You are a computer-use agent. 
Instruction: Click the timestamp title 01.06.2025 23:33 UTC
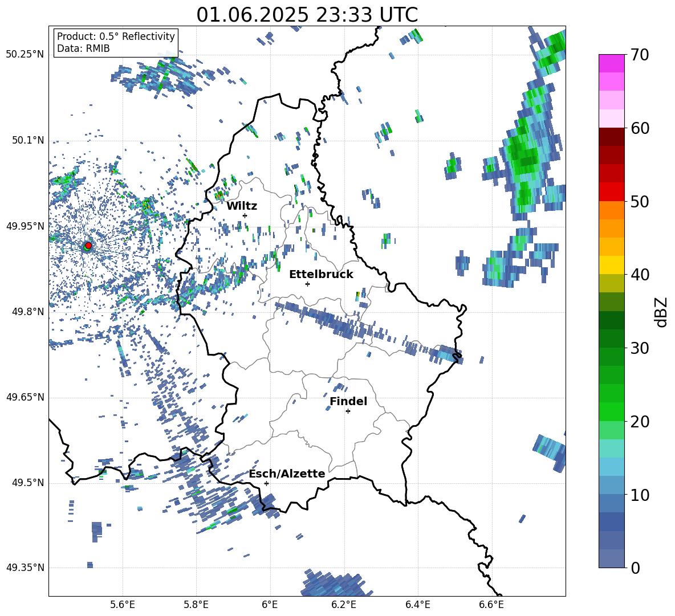[307, 15]
